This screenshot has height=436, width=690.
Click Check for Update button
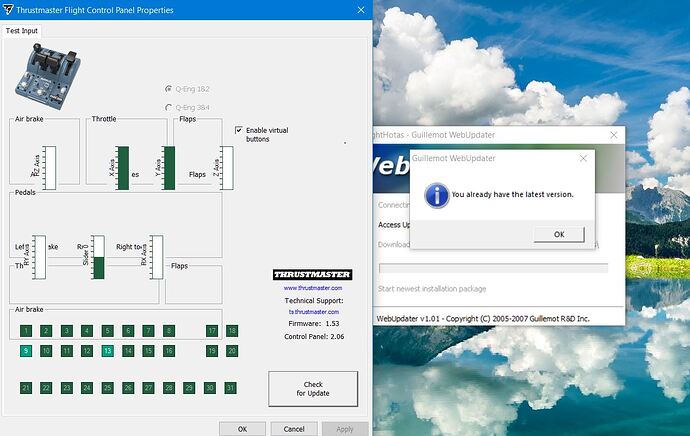tap(313, 389)
